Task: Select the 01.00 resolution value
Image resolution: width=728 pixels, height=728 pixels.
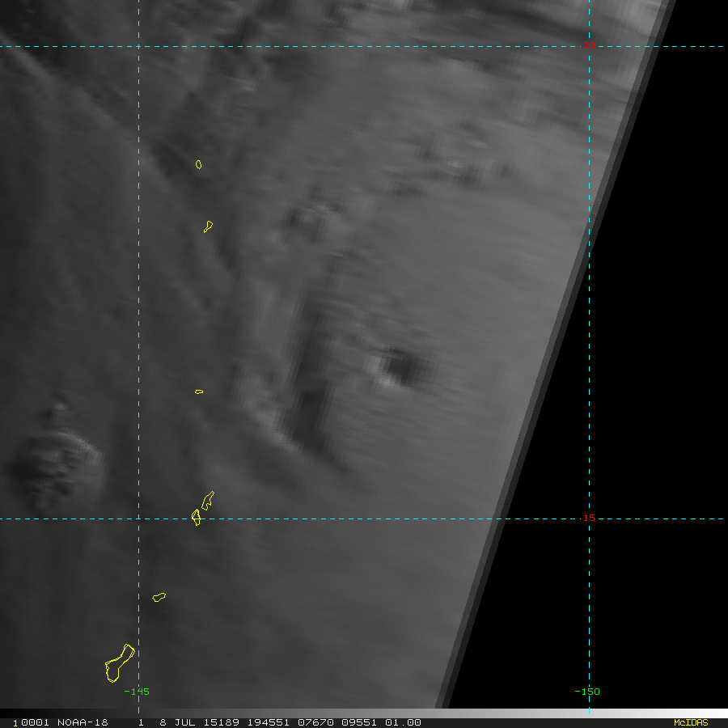Action: point(403,722)
